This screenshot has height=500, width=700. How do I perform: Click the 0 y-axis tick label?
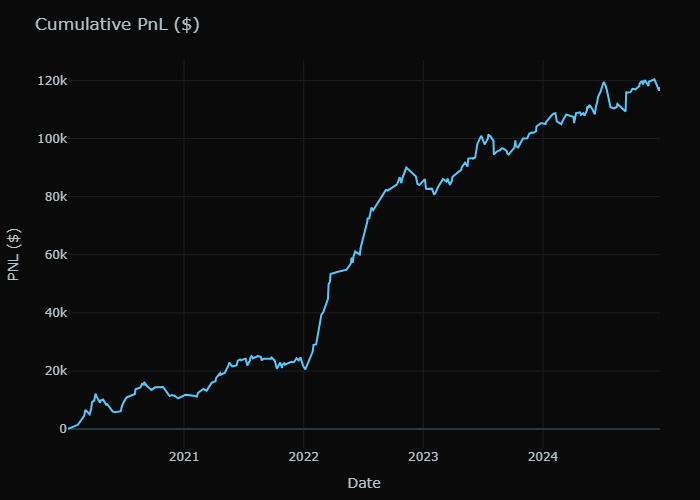(63, 429)
